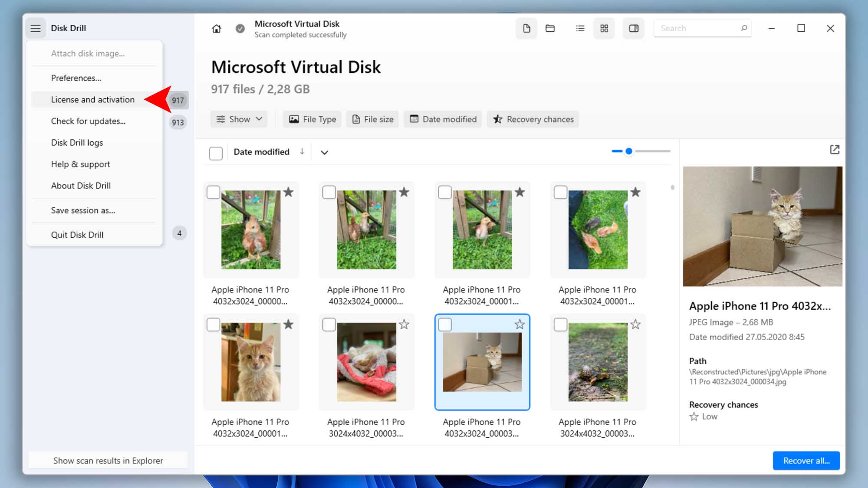Expand the Show filter dropdown
This screenshot has width=868, height=488.
pyautogui.click(x=239, y=119)
